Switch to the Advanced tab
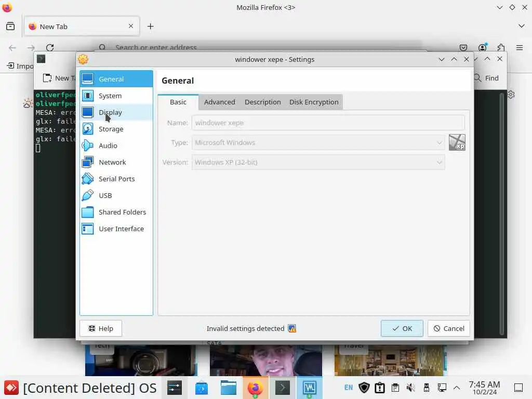532x399 pixels. click(x=220, y=102)
